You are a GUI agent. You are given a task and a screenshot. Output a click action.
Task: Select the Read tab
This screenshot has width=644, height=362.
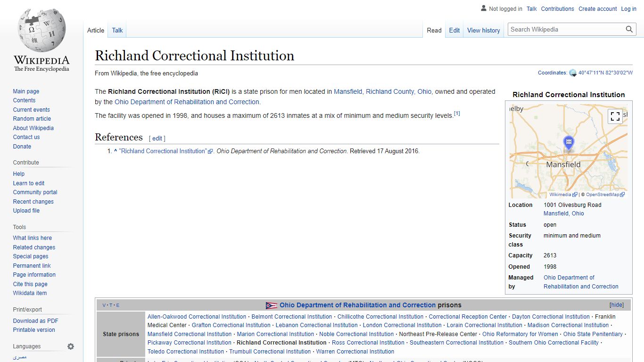434,30
